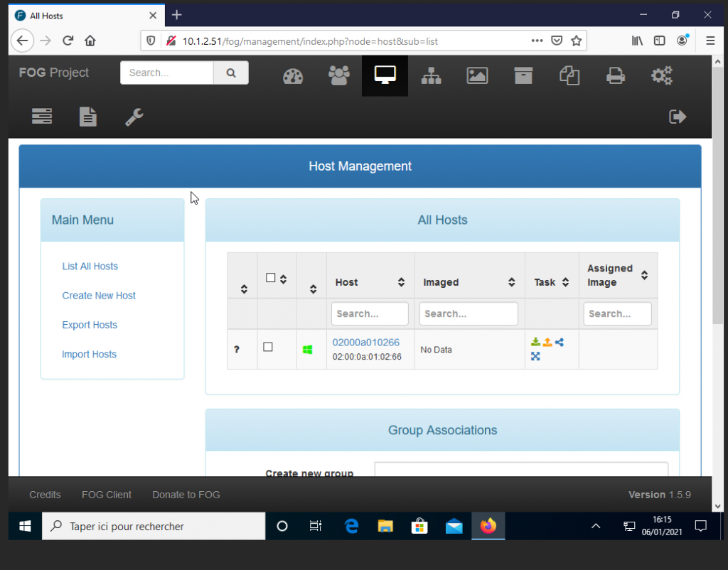Click the green Deploy task icon

click(535, 342)
